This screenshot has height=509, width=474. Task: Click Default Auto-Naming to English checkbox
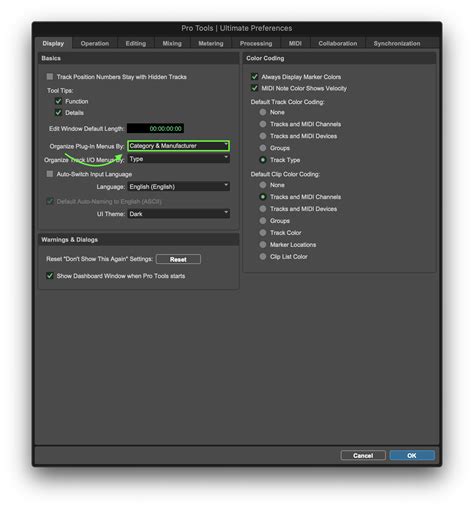(x=50, y=201)
